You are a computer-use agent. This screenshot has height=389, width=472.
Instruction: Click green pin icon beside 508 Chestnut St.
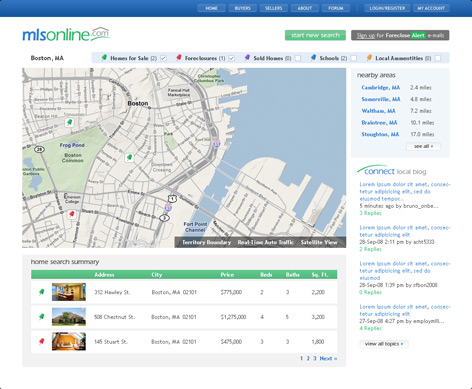(41, 317)
